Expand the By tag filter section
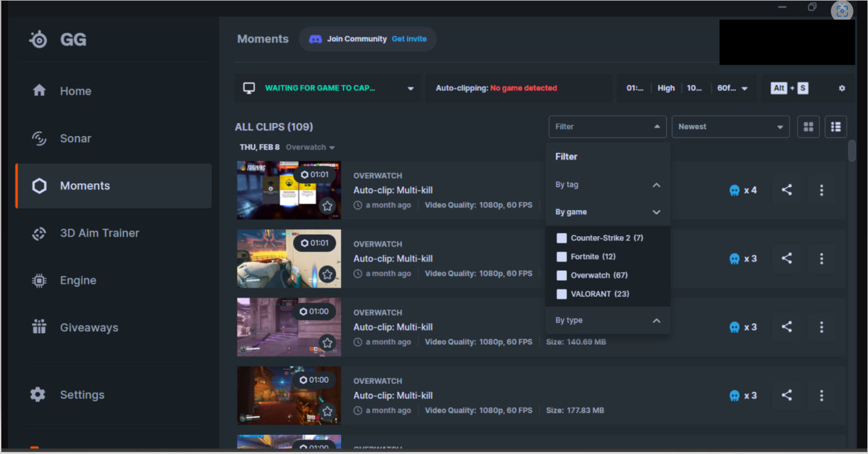868x454 pixels. 656,185
